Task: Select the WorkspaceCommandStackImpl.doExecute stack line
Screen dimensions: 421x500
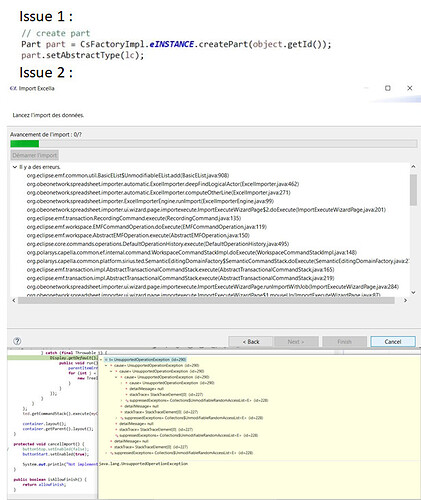Action: click(192, 253)
